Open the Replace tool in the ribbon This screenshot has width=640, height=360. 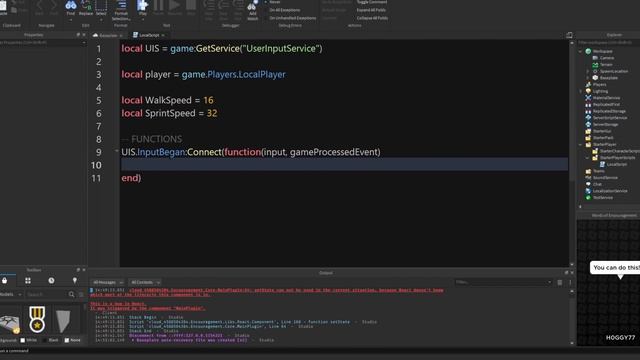(x=86, y=8)
